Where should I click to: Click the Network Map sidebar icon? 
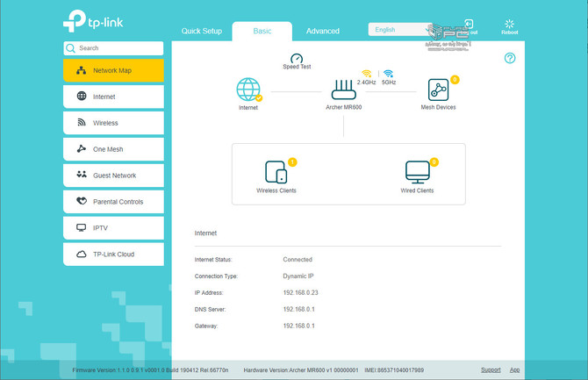point(82,70)
